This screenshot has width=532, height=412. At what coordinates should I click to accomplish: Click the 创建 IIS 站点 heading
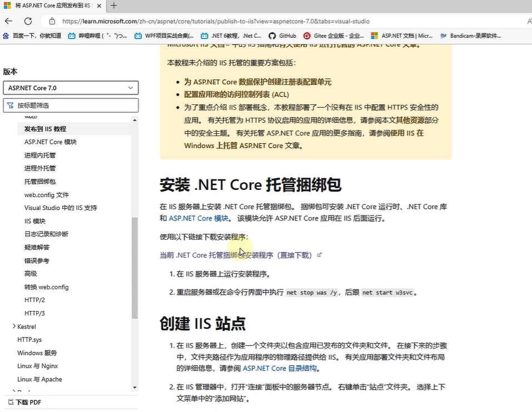pyautogui.click(x=202, y=323)
